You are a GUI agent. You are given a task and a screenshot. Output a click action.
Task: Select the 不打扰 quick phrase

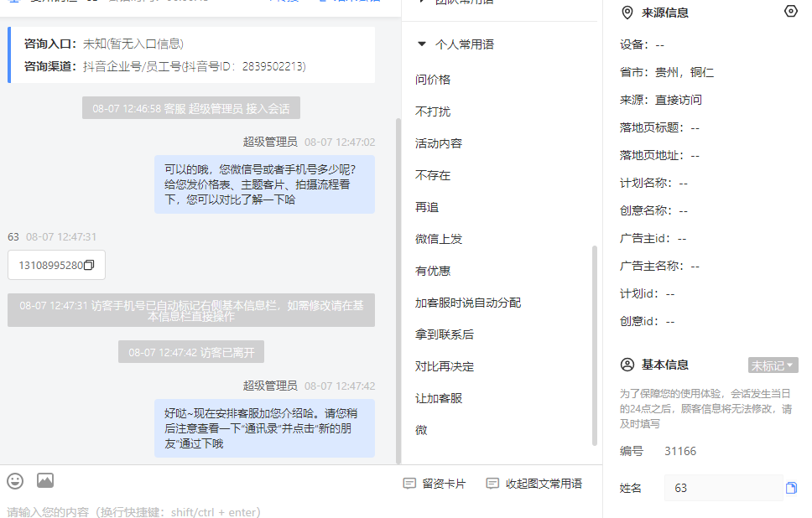pyautogui.click(x=433, y=111)
